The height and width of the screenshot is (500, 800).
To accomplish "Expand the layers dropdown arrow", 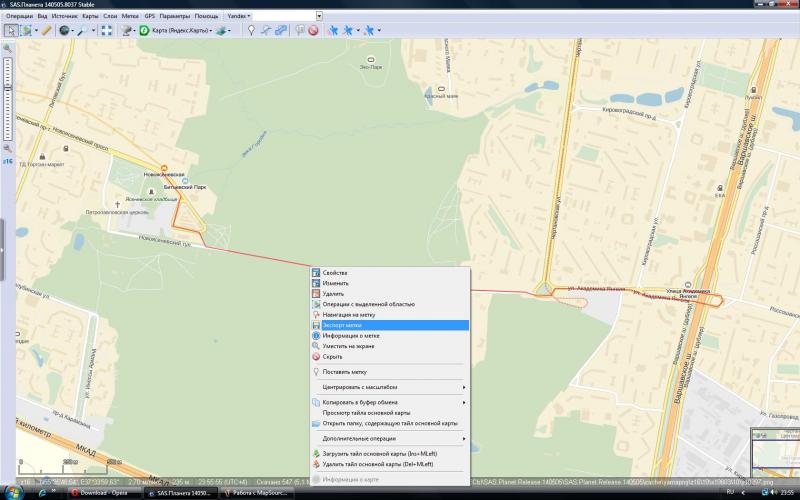I will pyautogui.click(x=229, y=31).
